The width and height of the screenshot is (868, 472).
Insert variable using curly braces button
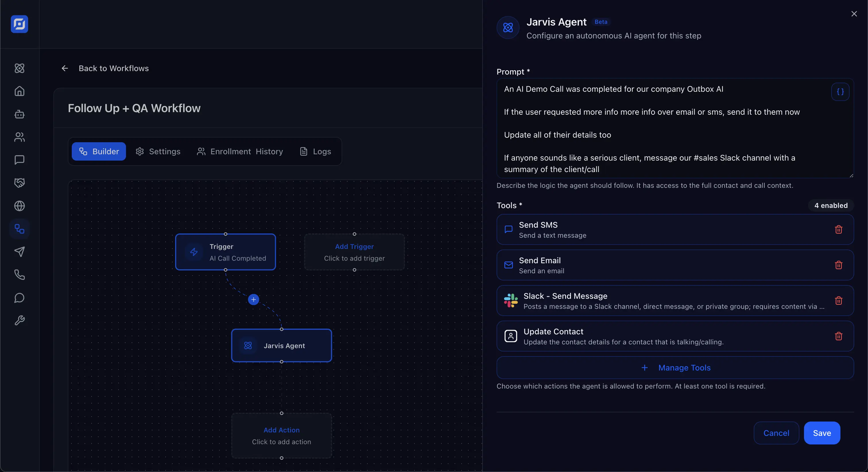pos(840,91)
